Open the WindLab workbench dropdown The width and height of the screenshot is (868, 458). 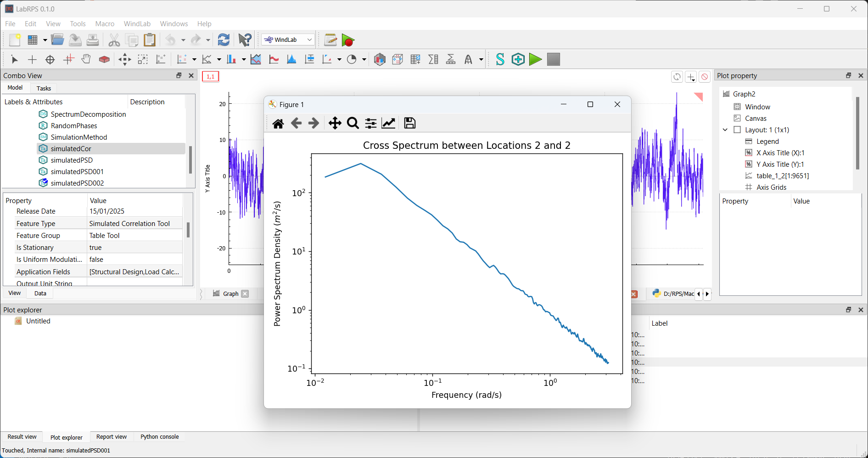pos(288,40)
